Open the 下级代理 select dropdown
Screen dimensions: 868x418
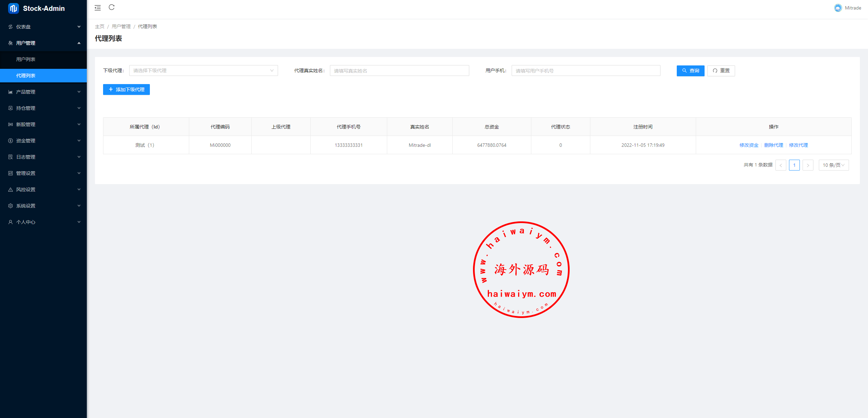click(203, 71)
